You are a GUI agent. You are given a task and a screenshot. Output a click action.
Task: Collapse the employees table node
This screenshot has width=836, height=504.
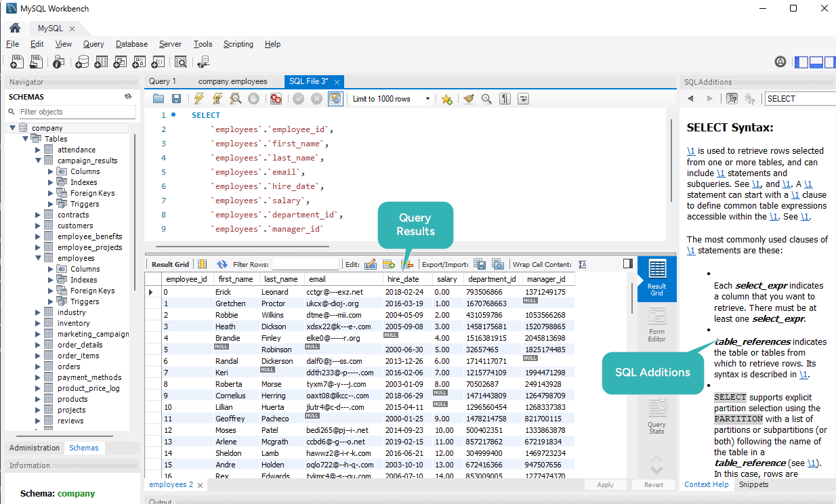pyautogui.click(x=39, y=258)
